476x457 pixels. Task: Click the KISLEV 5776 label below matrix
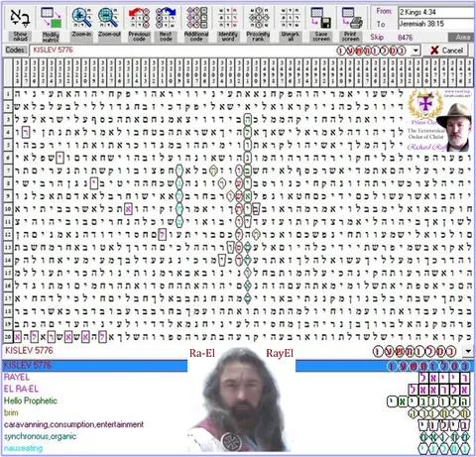tap(29, 351)
